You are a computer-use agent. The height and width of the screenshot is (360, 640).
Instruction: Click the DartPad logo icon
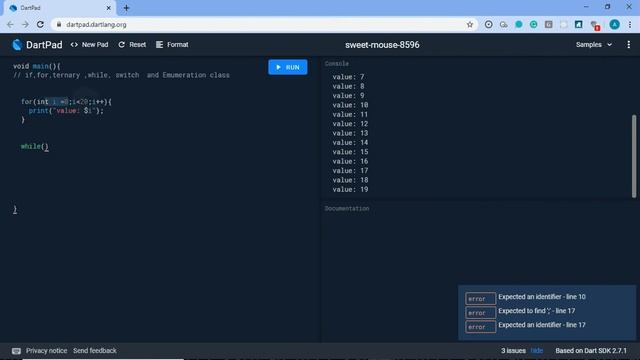17,44
